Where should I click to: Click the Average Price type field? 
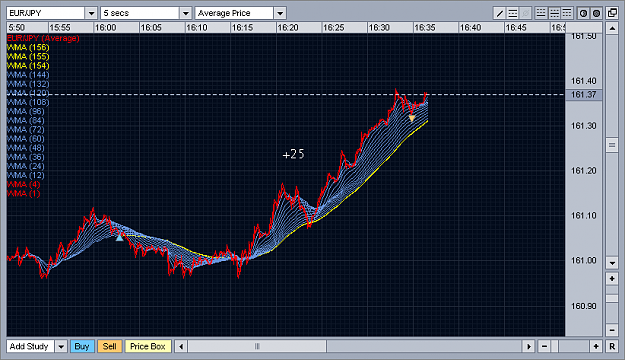pos(234,13)
